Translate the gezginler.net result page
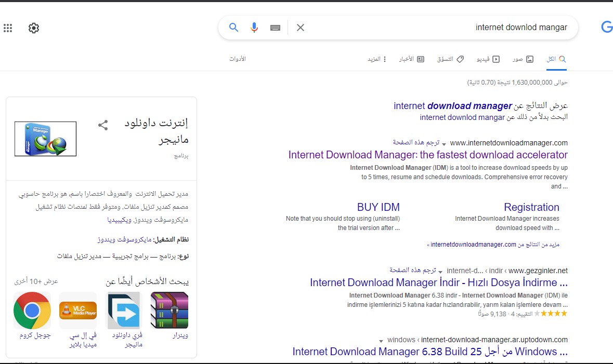613x364 pixels. coord(412,270)
